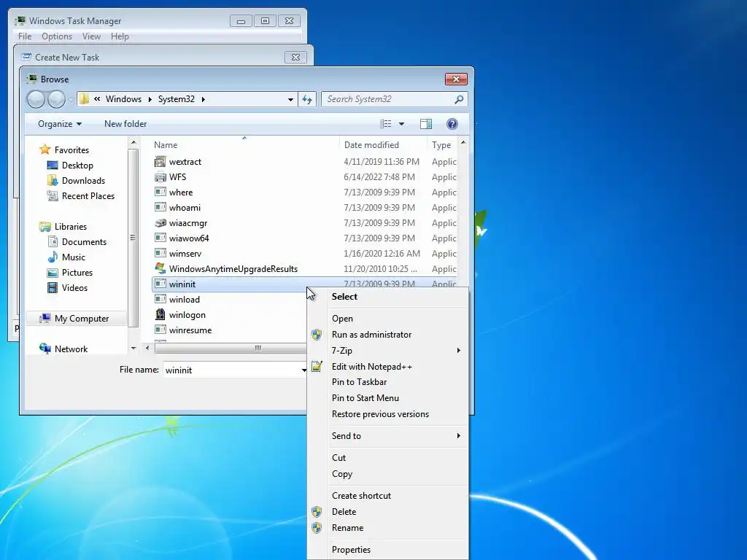747x560 pixels.
Task: Open address bar previous locations dropdown
Action: [x=290, y=99]
